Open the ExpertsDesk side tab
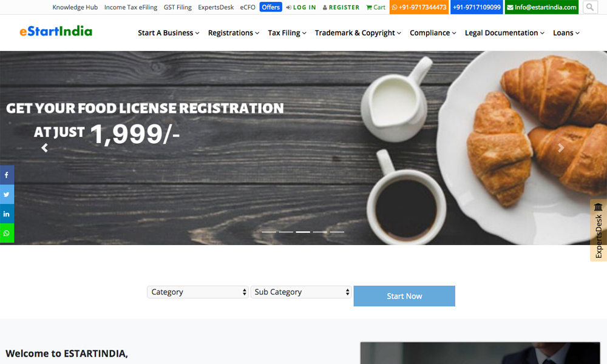Screen dimensions: 607x364 pos(599,230)
